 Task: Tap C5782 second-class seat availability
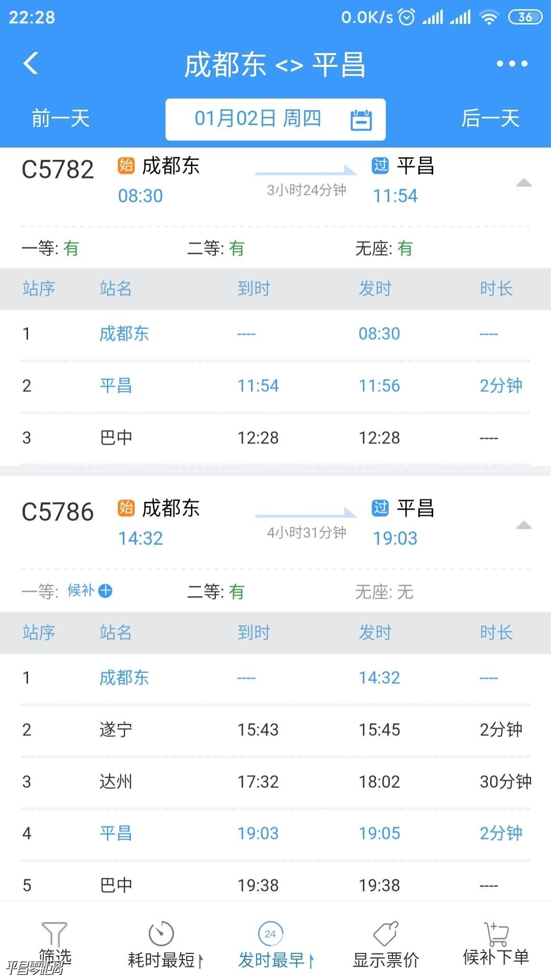tap(216, 249)
